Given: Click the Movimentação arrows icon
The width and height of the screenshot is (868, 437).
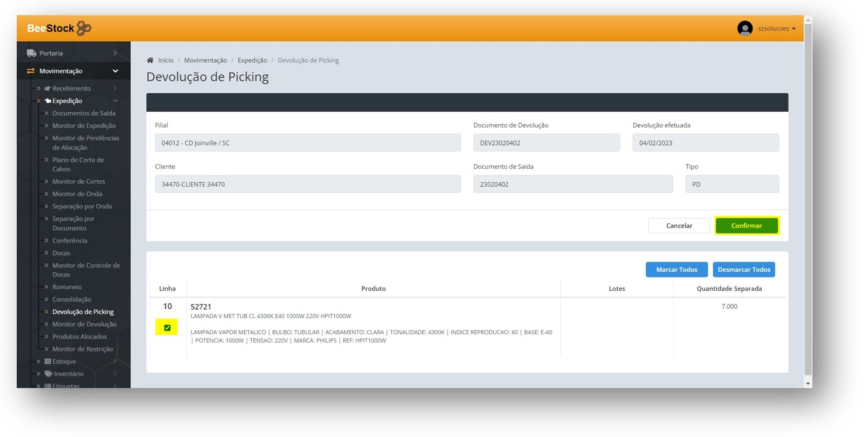Looking at the screenshot, I should [x=31, y=71].
